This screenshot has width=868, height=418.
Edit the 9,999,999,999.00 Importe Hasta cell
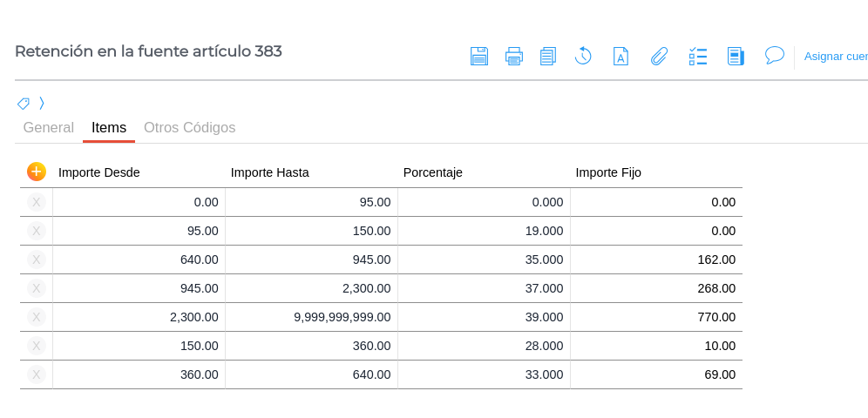coord(311,317)
